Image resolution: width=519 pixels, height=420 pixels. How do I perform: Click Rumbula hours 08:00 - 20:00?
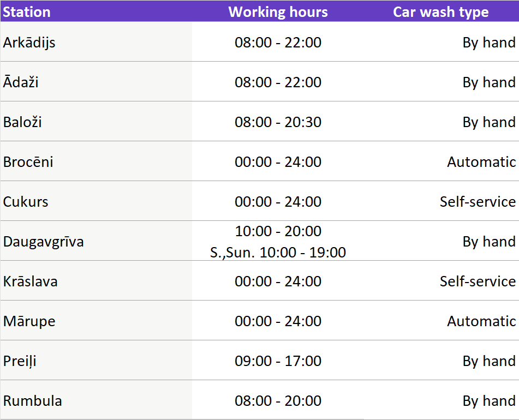coord(278,401)
